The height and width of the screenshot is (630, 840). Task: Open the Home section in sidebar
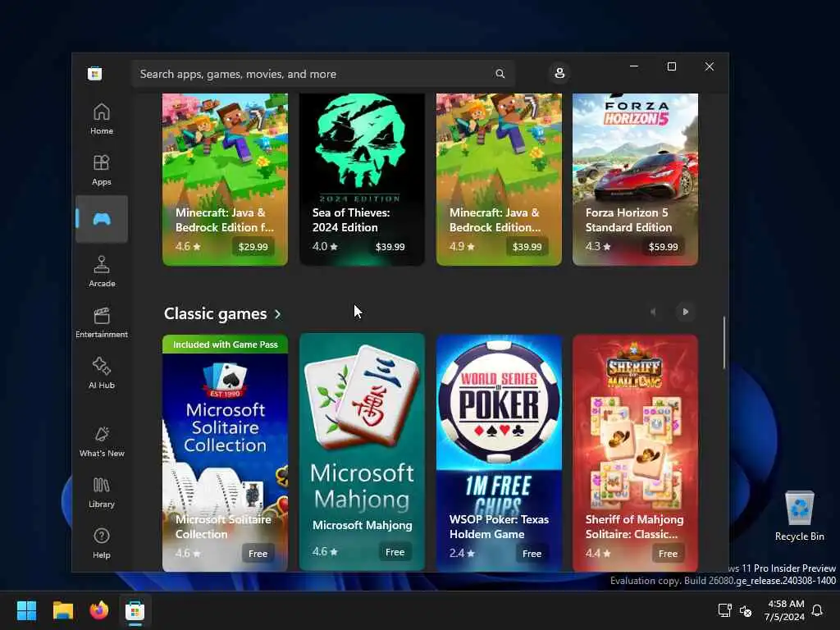coord(101,119)
